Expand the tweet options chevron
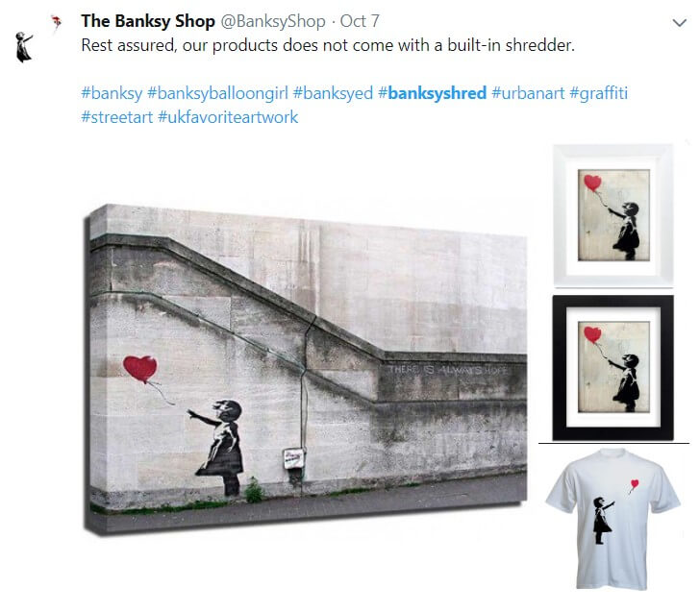This screenshot has width=700, height=612. coord(679,22)
